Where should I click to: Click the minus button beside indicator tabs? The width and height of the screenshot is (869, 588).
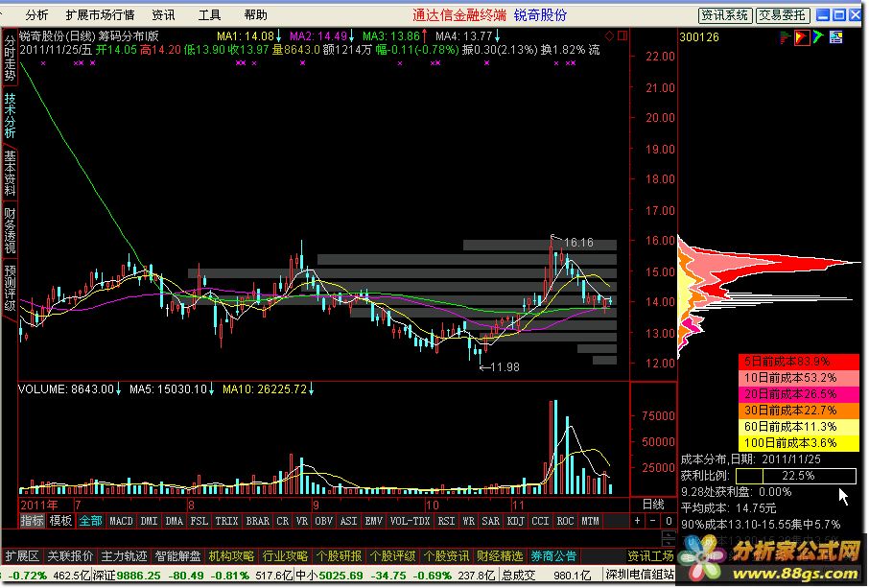653,522
